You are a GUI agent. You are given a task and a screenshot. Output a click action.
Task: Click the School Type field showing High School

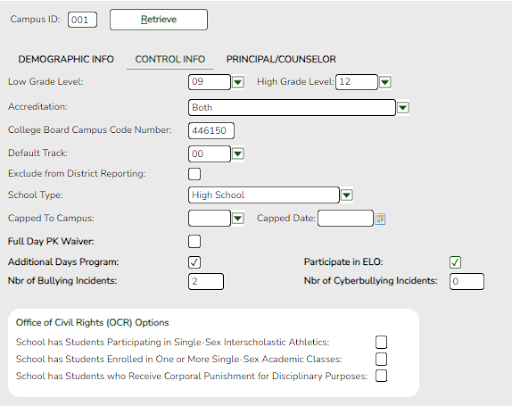(x=264, y=195)
